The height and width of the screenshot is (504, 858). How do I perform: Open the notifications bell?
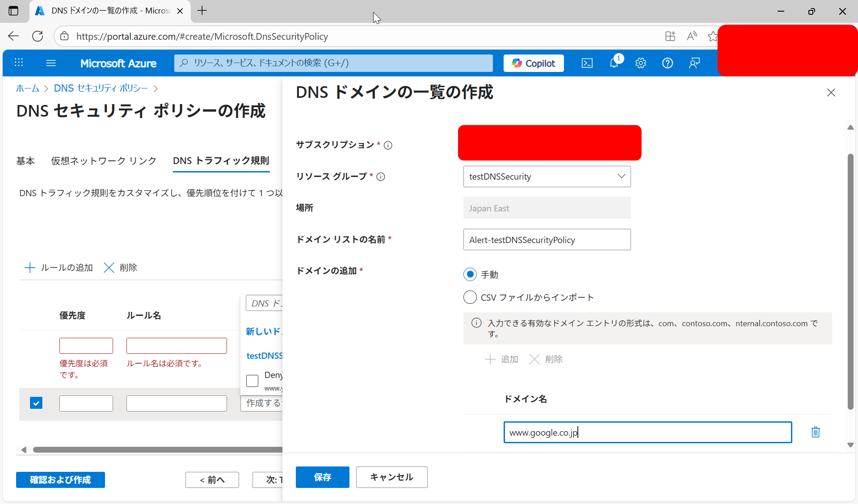point(614,63)
